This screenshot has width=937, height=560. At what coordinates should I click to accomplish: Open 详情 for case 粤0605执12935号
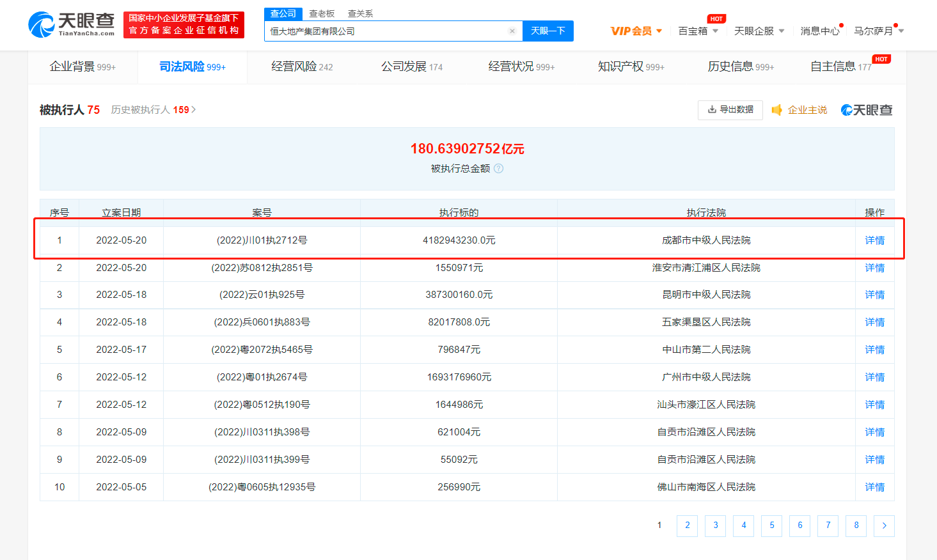point(874,487)
